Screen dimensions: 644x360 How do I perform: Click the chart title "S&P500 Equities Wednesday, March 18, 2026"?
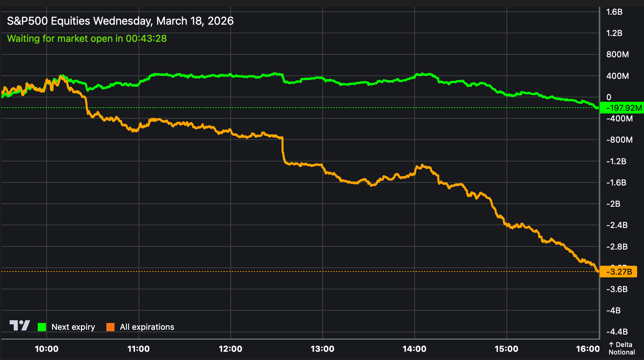coord(120,21)
